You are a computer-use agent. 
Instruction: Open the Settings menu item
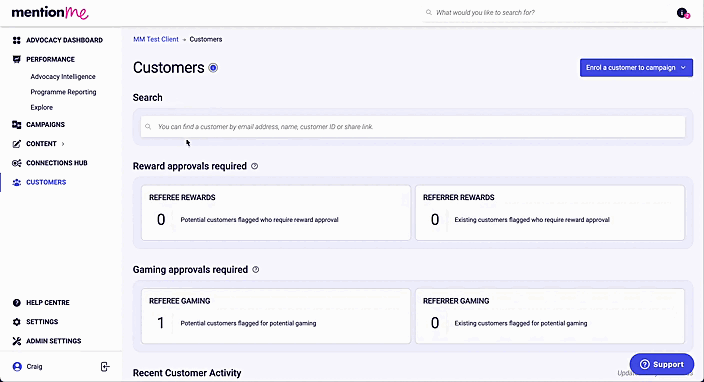point(42,322)
